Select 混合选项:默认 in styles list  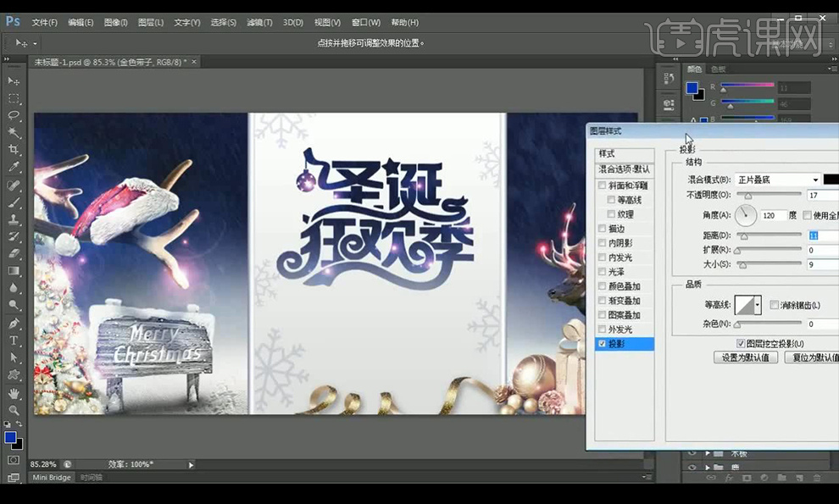(x=625, y=169)
